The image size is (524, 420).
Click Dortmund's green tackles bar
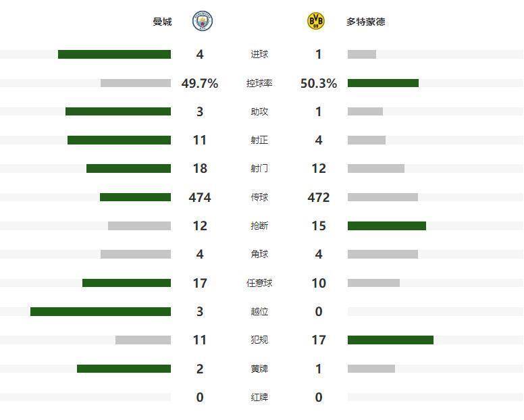[x=387, y=226]
